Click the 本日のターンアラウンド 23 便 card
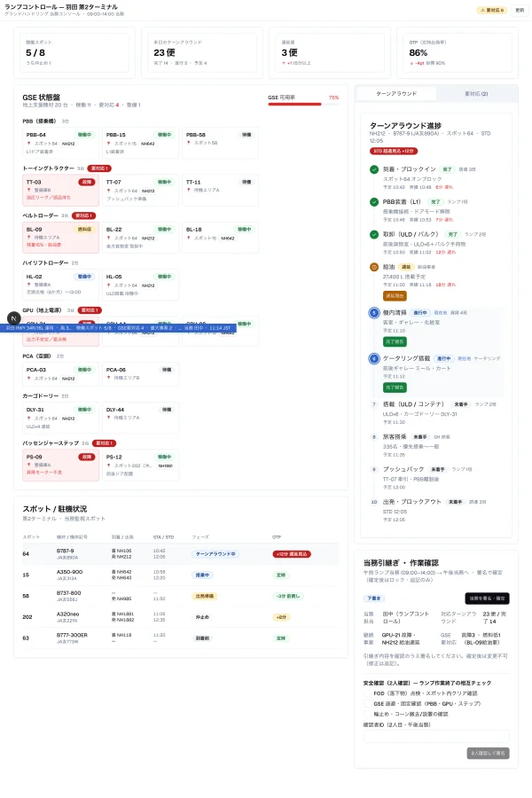Screen dimensions: 532x798 coord(202,53)
